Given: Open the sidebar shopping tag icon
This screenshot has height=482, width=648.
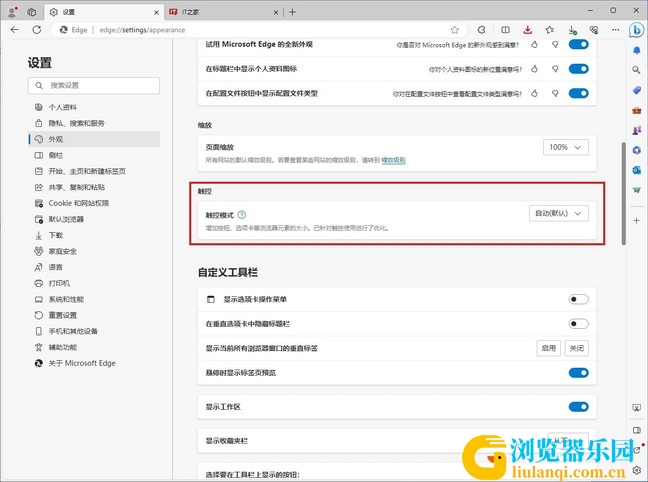Looking at the screenshot, I should pyautogui.click(x=636, y=90).
